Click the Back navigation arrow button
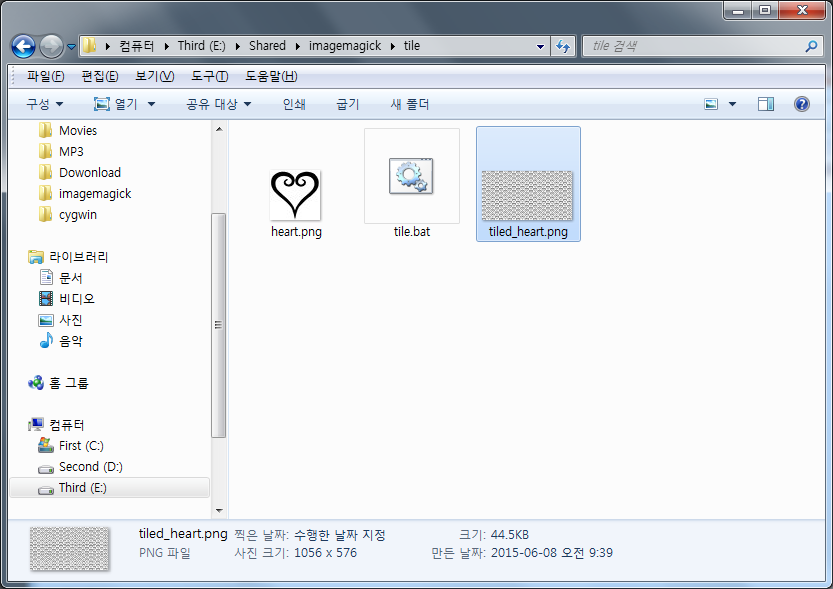Screen dimensions: 833x589 (23, 46)
